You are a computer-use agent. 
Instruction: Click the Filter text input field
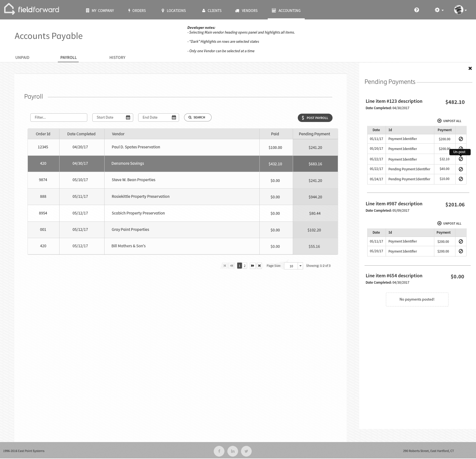pos(59,118)
